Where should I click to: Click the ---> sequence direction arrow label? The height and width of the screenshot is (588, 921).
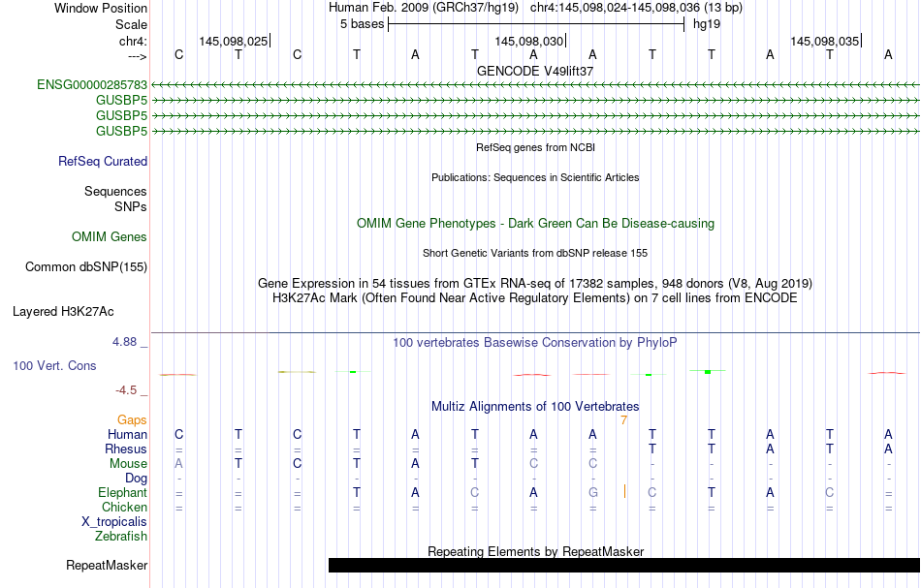(137, 56)
